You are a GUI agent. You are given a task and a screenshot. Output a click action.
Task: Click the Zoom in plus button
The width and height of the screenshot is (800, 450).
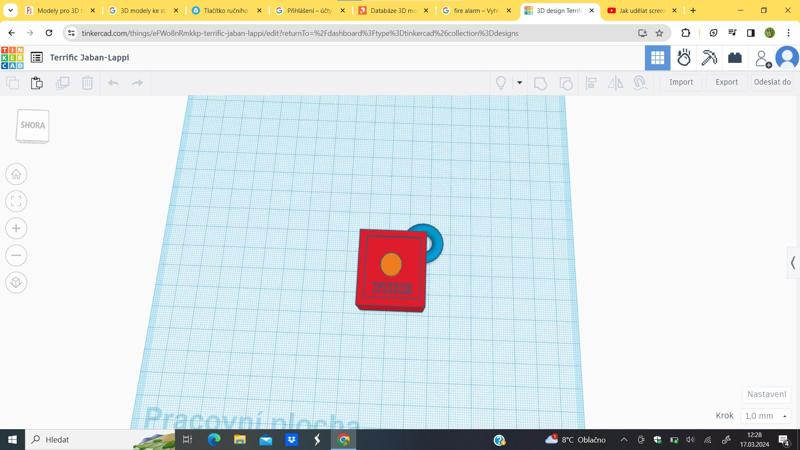click(x=16, y=229)
